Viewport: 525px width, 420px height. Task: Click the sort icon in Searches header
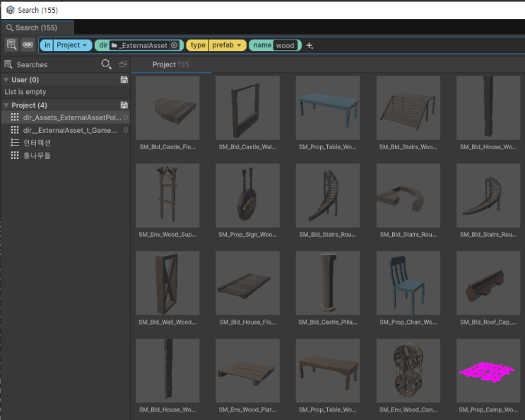click(123, 64)
